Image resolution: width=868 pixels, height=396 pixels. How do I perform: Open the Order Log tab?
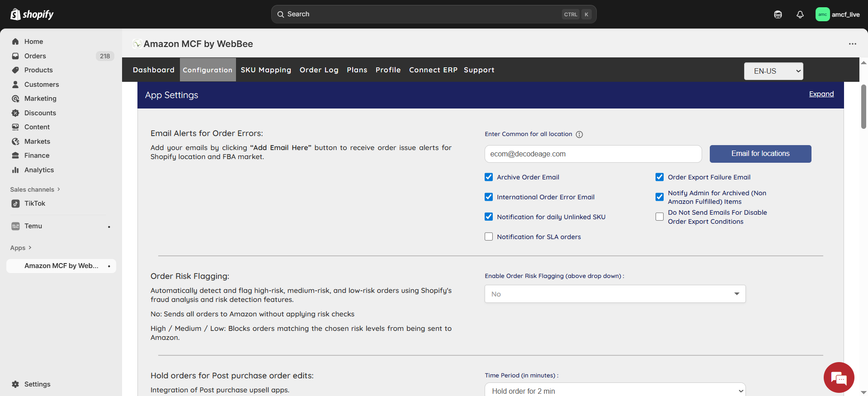(x=319, y=70)
